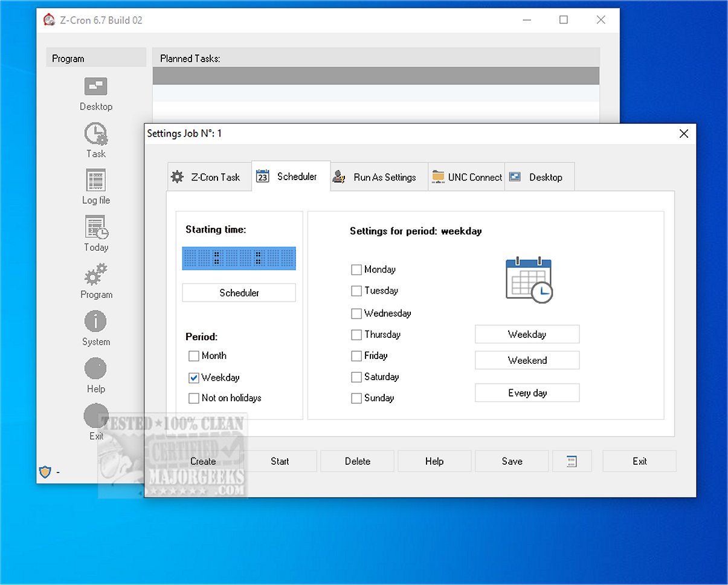Check the Saturday checkbox
The height and width of the screenshot is (585, 728).
coord(356,377)
